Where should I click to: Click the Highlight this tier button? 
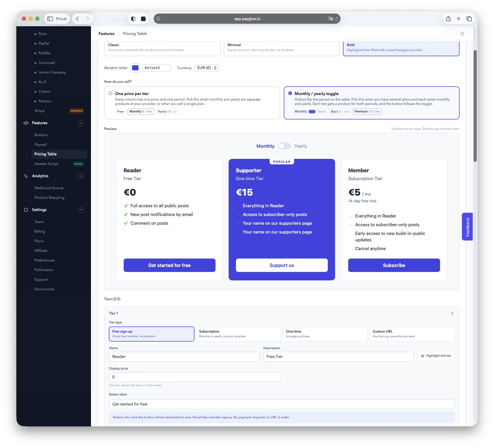point(436,356)
